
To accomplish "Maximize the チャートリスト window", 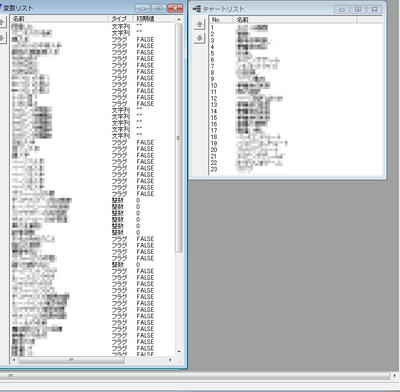I will coord(358,9).
